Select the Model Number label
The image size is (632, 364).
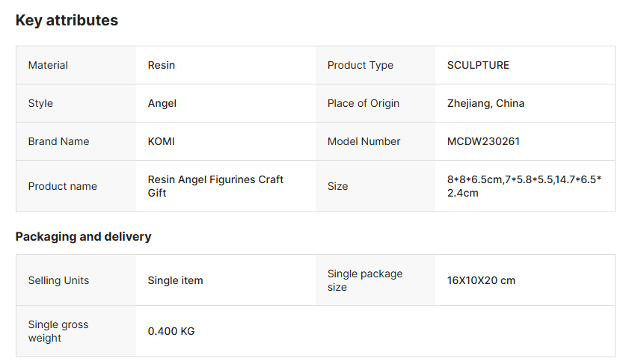point(363,141)
